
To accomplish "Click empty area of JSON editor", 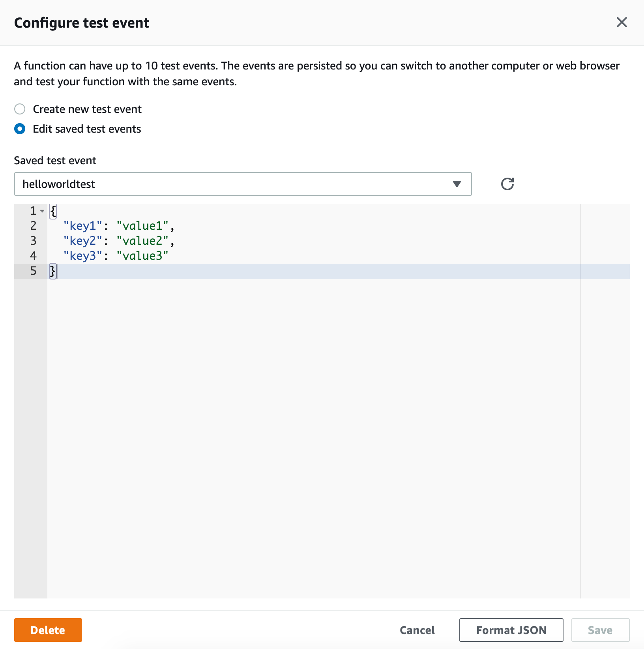I will [x=312, y=434].
